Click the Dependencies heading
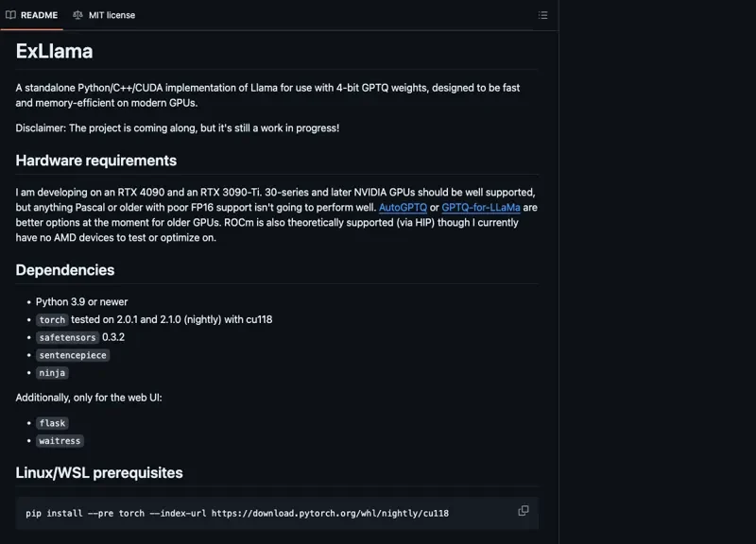 [x=64, y=270]
